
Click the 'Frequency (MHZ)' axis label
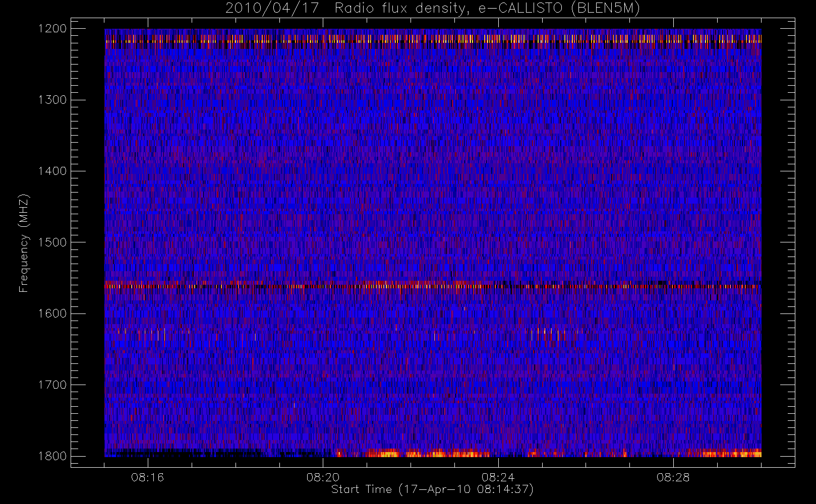(x=24, y=243)
